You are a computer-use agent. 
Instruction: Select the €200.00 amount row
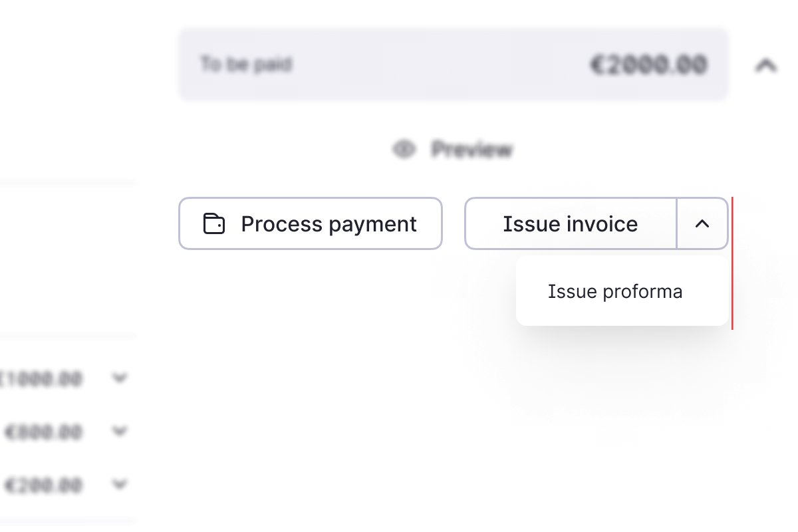[66, 485]
